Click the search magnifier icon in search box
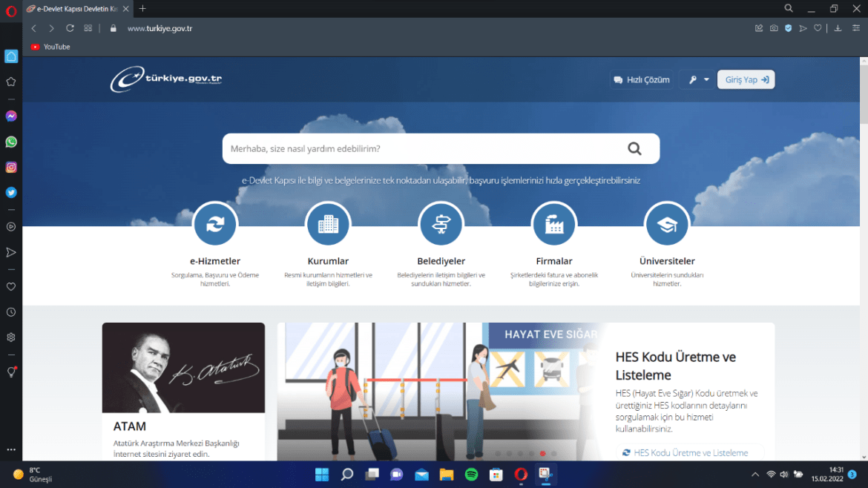The image size is (868, 488). click(634, 148)
